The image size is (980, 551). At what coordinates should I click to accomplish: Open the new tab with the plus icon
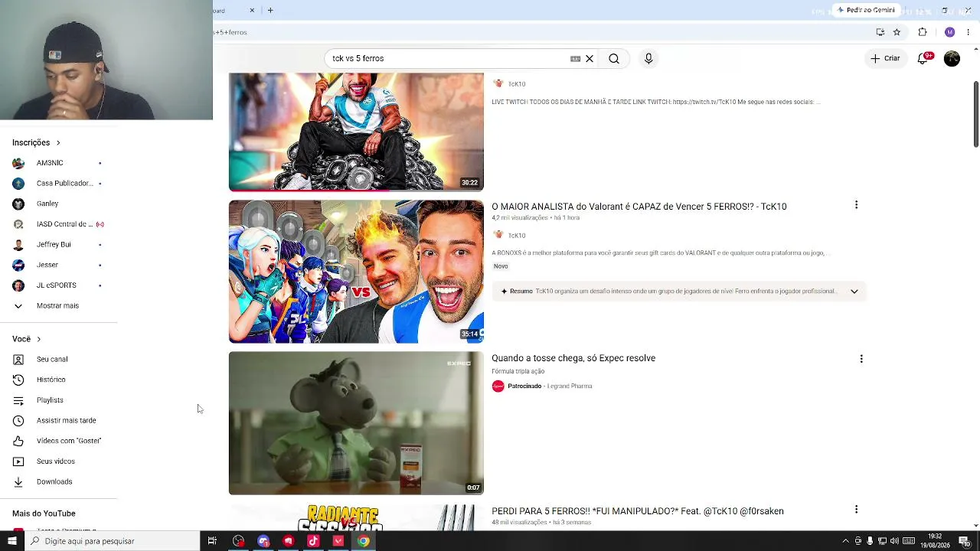click(x=270, y=10)
